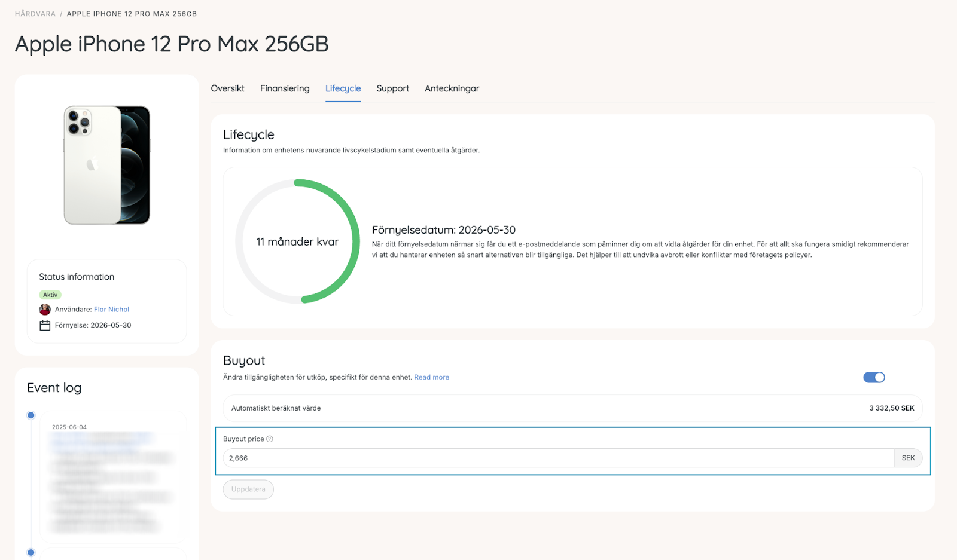Open user Flor Nichol's profile link
957x560 pixels.
pos(111,309)
